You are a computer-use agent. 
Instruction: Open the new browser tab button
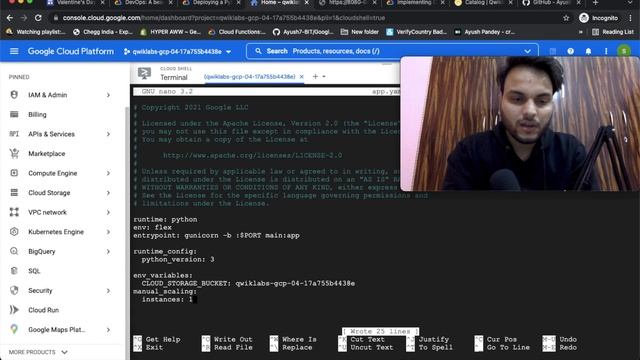[596, 3]
